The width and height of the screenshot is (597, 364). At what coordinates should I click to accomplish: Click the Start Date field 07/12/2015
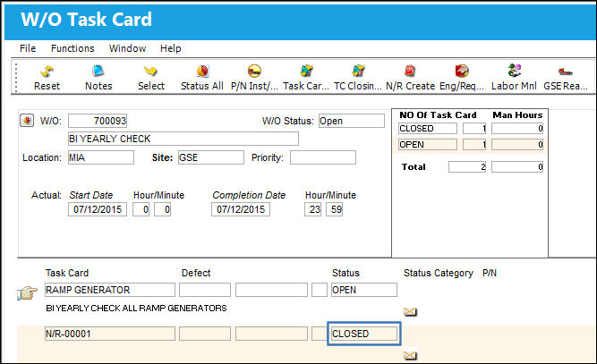pos(98,209)
